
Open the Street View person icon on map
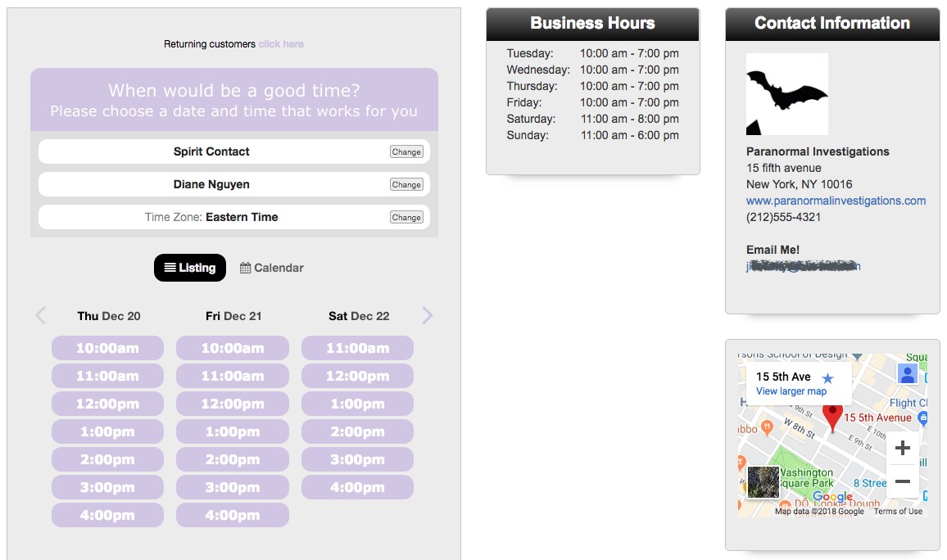click(907, 373)
